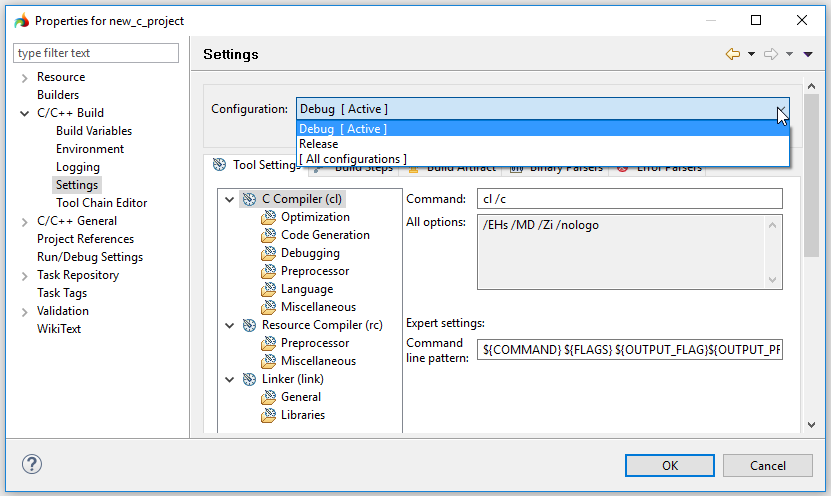The image size is (831, 496).
Task: Expand the C/C++ General tree node
Action: tap(24, 221)
